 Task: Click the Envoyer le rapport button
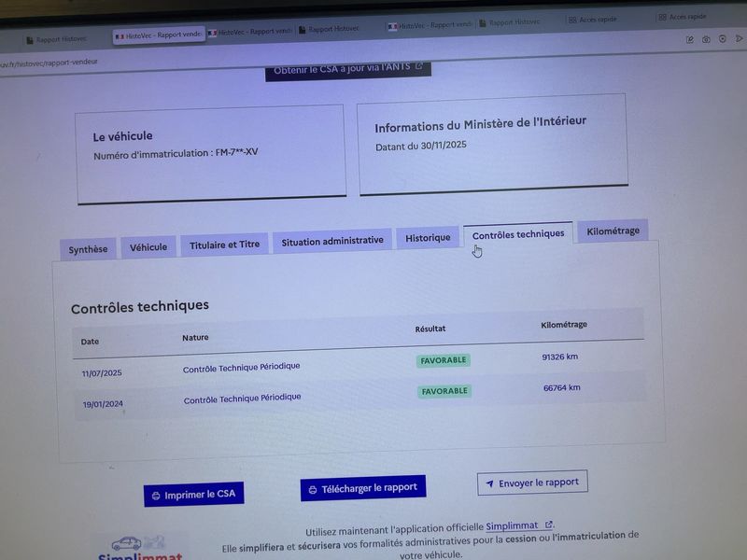pos(532,483)
